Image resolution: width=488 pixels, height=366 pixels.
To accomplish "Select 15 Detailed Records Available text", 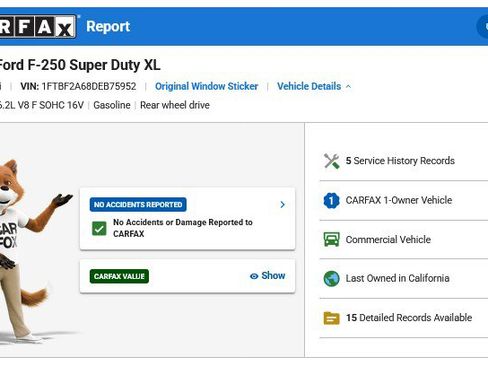I will [409, 317].
